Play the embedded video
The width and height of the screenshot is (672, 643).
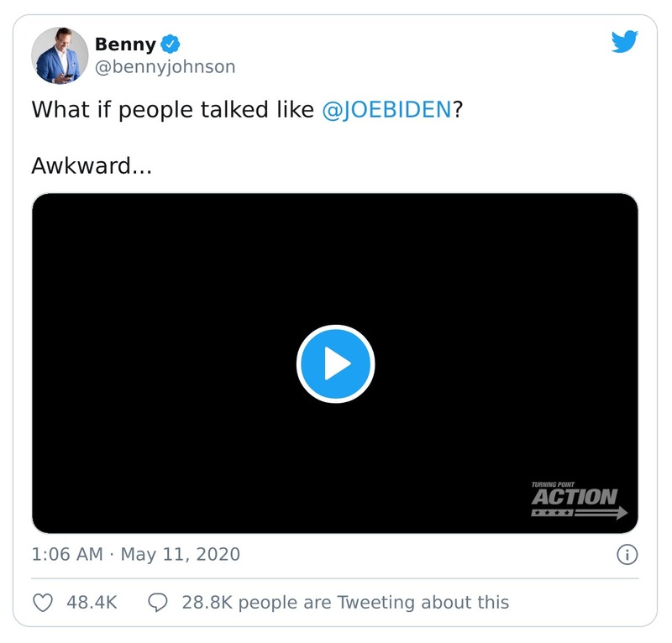[335, 363]
